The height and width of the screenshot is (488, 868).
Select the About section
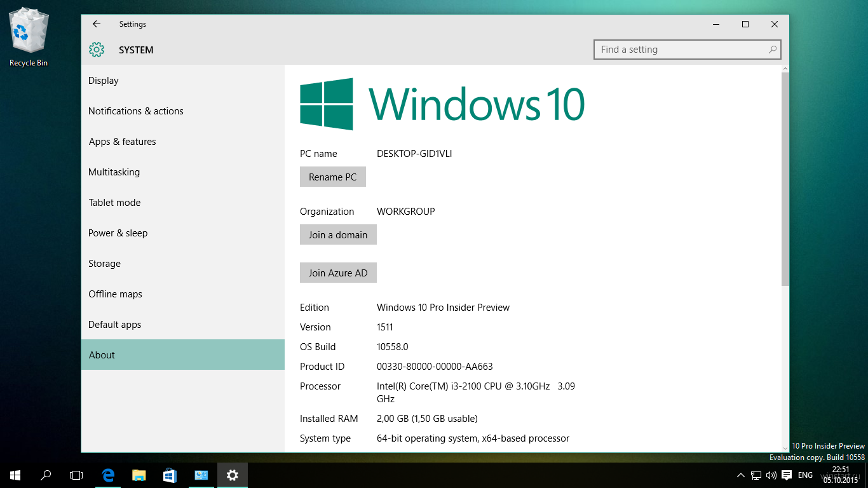click(x=183, y=355)
